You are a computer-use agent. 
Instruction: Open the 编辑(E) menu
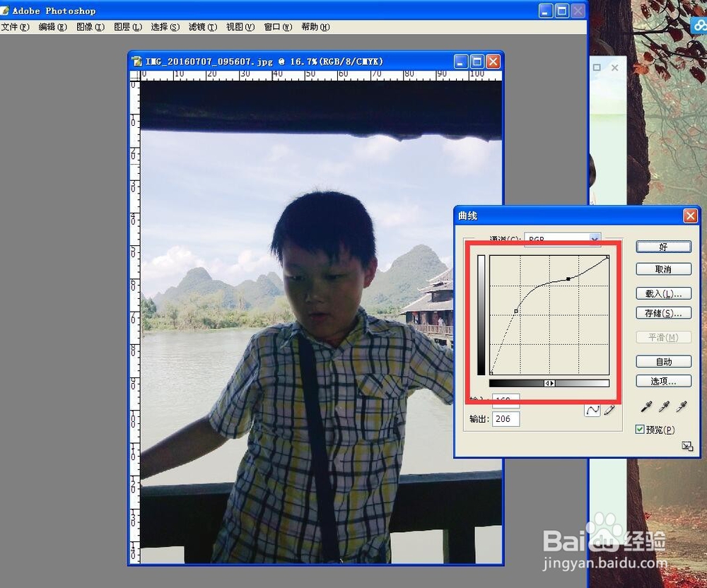tap(52, 27)
